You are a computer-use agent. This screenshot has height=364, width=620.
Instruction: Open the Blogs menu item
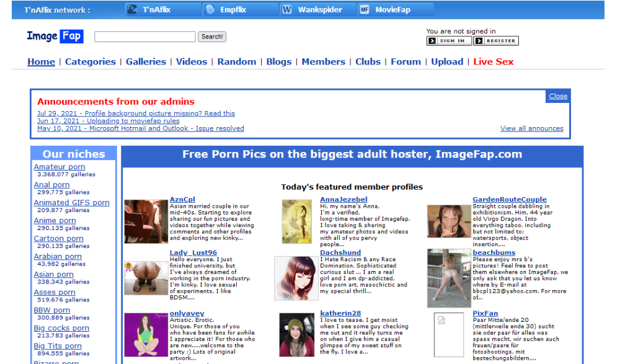279,62
